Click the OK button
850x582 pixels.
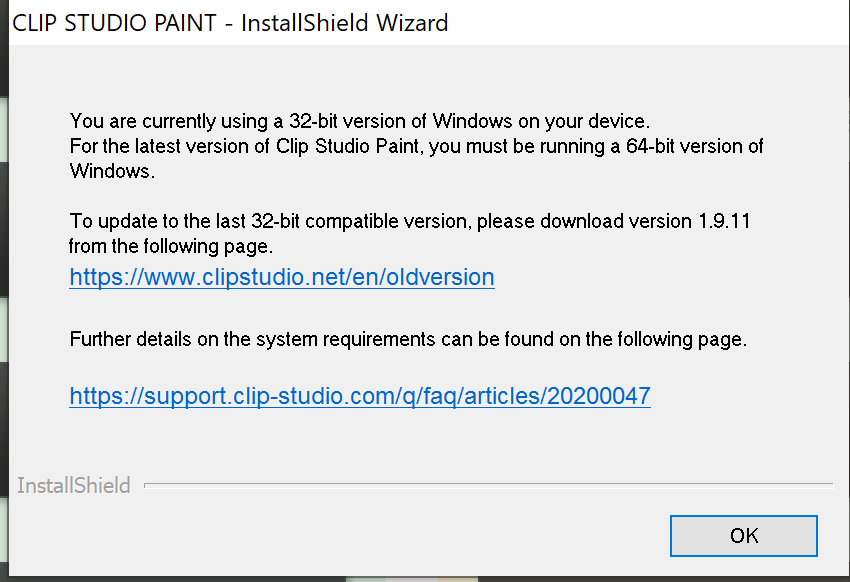pyautogui.click(x=743, y=535)
